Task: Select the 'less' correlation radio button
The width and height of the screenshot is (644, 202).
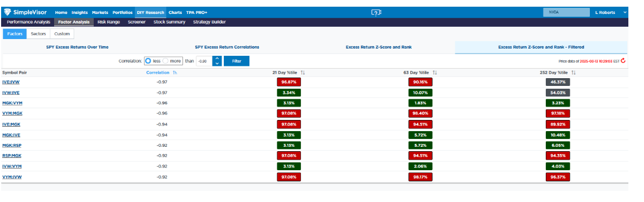Action: [x=148, y=61]
